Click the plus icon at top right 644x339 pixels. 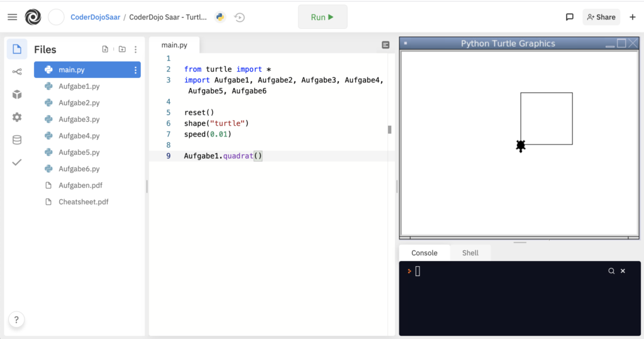pyautogui.click(x=633, y=17)
